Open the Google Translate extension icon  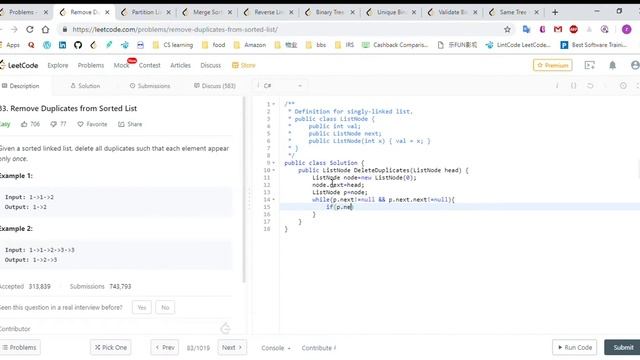526,29
